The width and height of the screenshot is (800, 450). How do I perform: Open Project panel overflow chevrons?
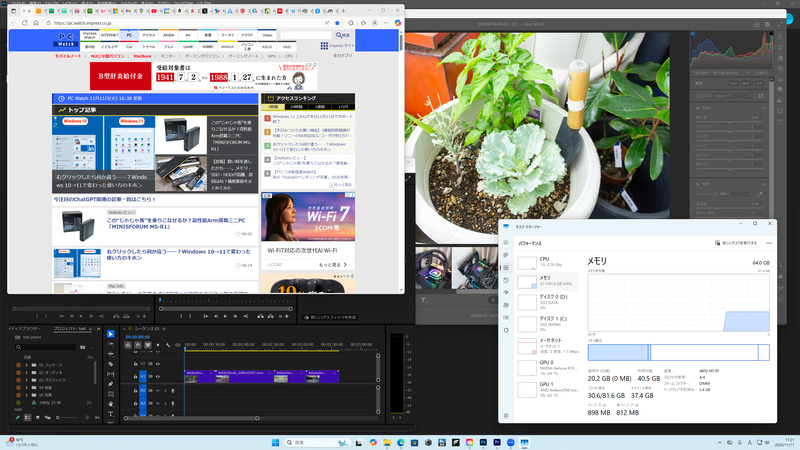[x=97, y=329]
